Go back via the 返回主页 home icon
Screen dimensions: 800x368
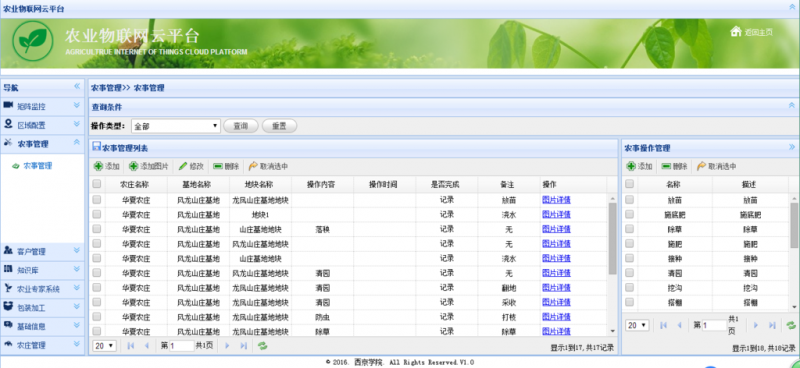pos(735,32)
